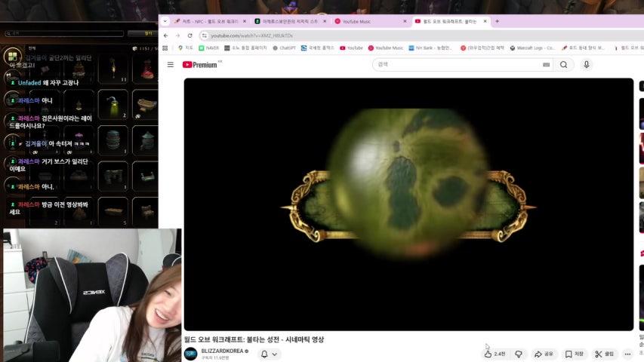Start voice search with the microphone icon
The width and height of the screenshot is (644, 362).
point(587,65)
